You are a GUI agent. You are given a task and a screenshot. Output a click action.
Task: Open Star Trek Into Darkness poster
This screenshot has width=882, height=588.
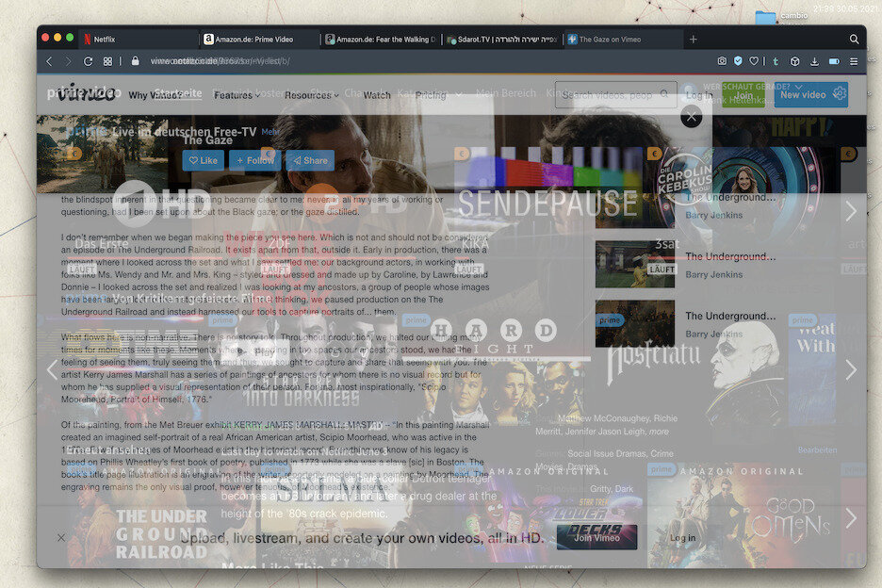[303, 371]
